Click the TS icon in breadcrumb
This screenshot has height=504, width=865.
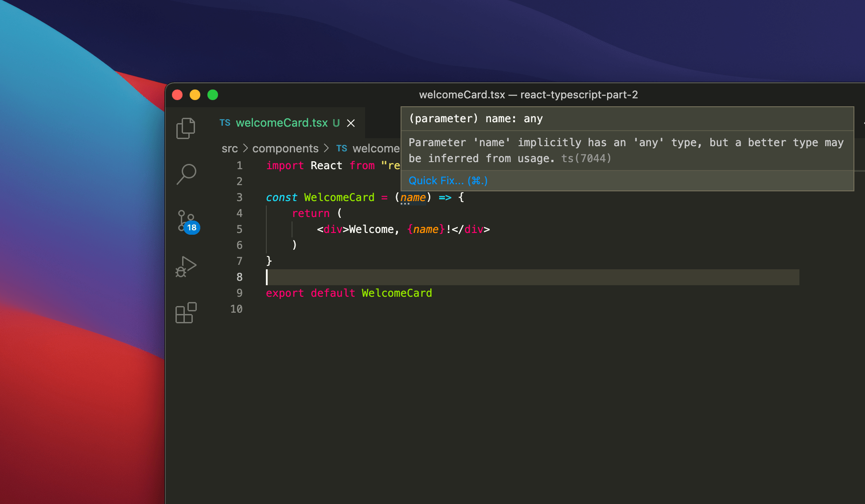click(x=342, y=148)
